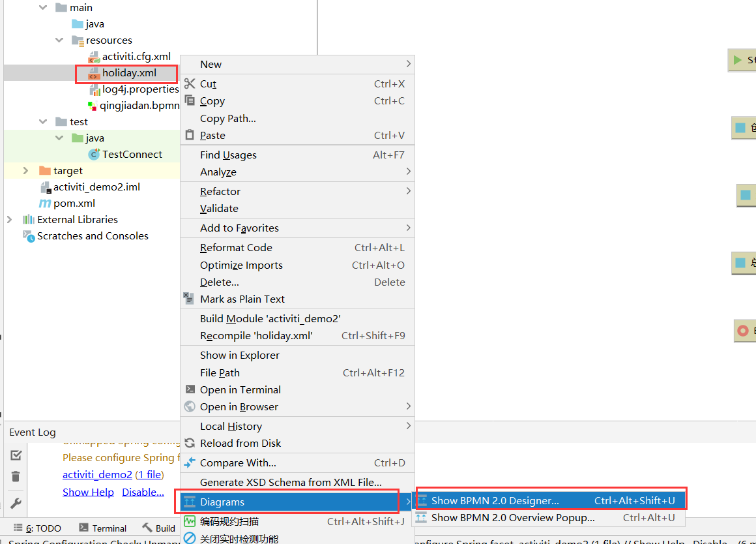The width and height of the screenshot is (756, 544).
Task: Click the qingjiadan.bpmn file icon
Action: pyautogui.click(x=92, y=105)
